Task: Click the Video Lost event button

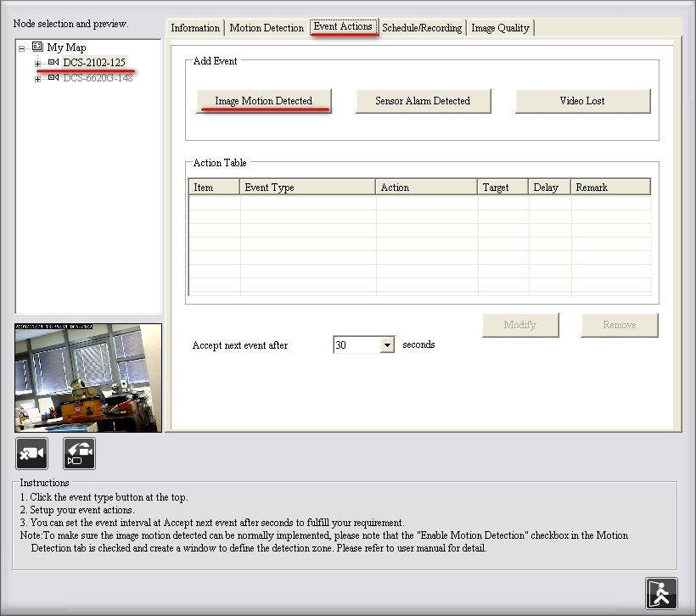Action: [582, 101]
